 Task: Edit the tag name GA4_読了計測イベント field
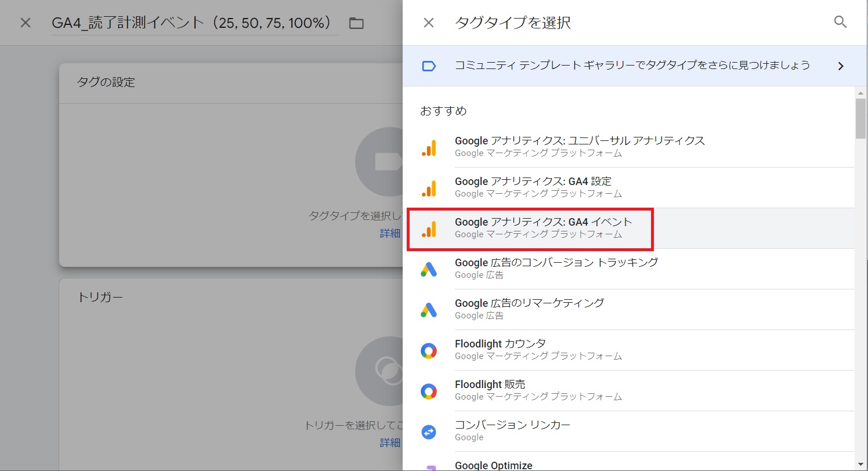coord(195,23)
